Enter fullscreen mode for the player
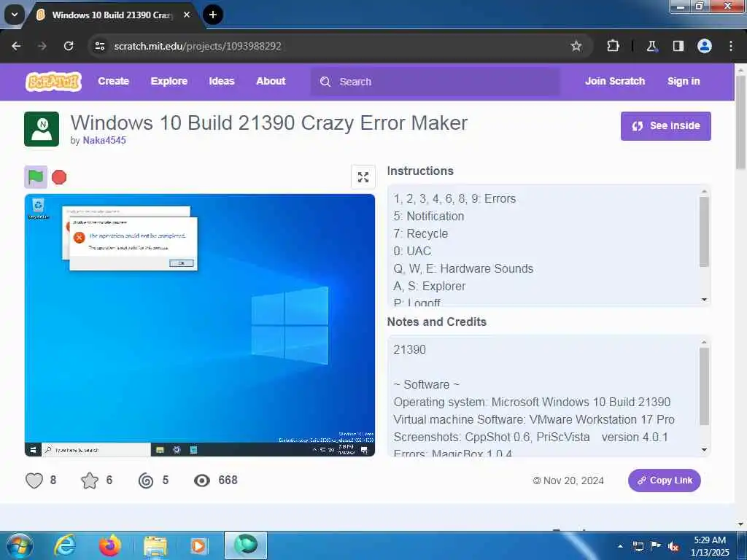The width and height of the screenshot is (747, 560). click(x=363, y=177)
